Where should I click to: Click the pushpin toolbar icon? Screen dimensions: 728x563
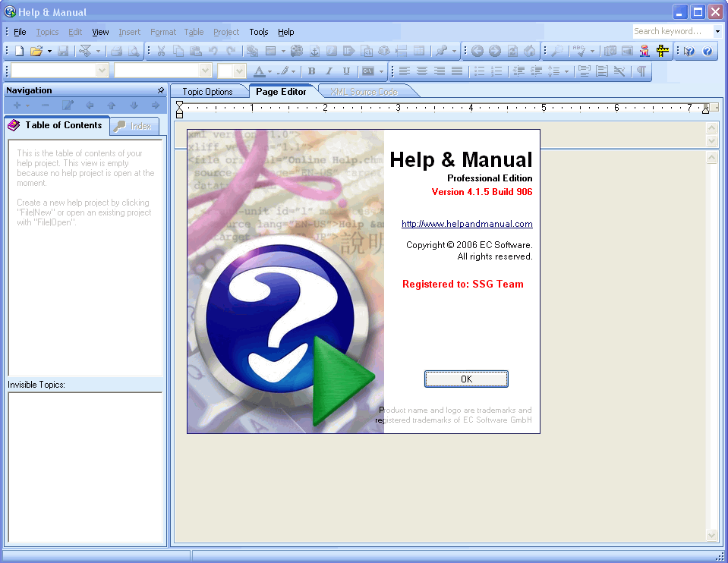[x=442, y=51]
